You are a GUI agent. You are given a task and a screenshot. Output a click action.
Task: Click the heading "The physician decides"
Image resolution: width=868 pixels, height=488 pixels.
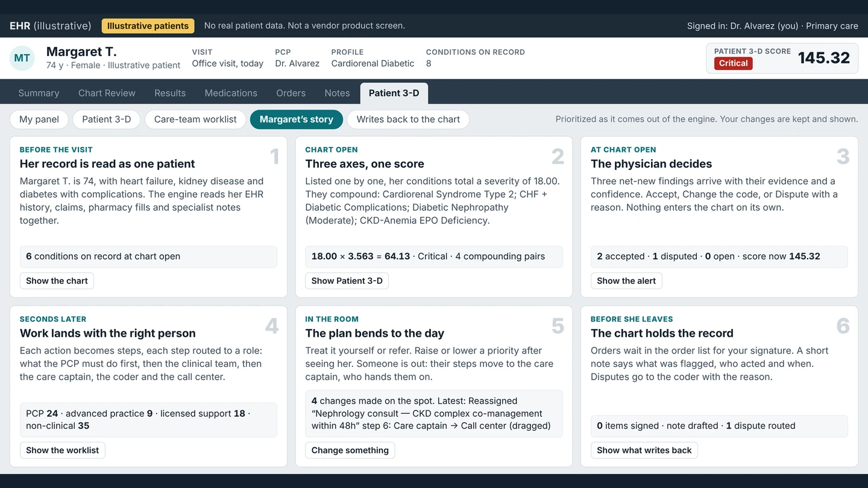651,164
